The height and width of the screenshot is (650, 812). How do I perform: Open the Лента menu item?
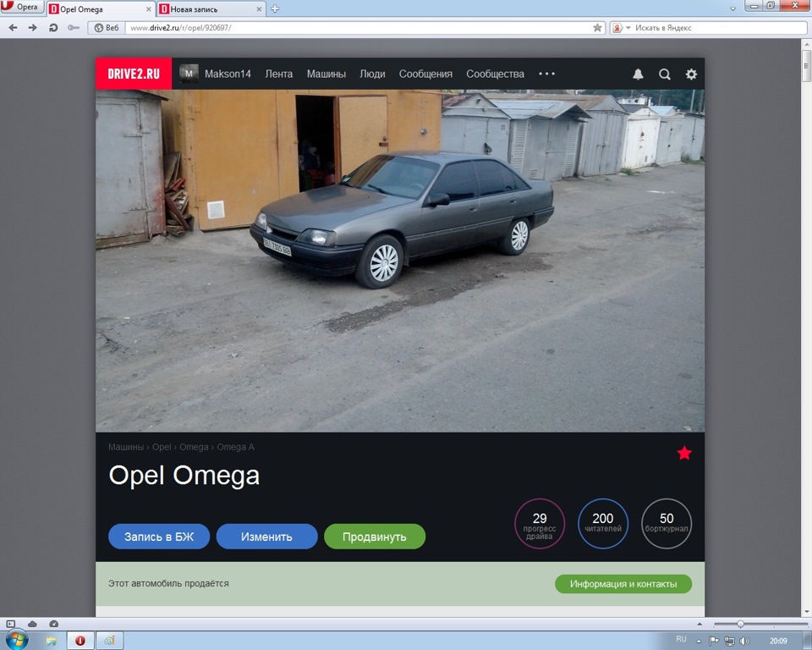coord(278,74)
